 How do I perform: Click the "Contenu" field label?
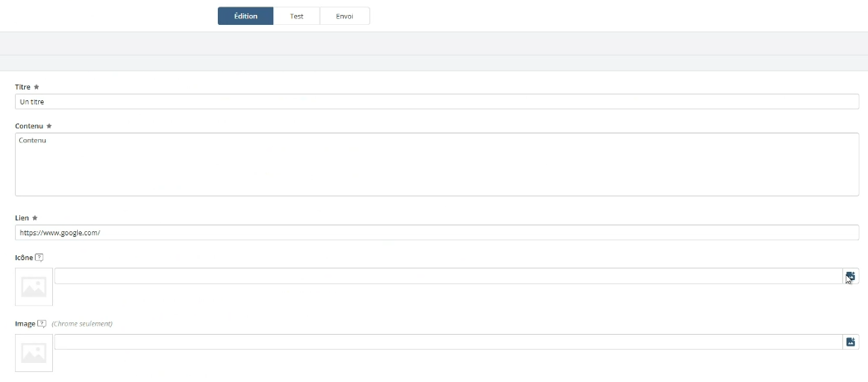[29, 126]
